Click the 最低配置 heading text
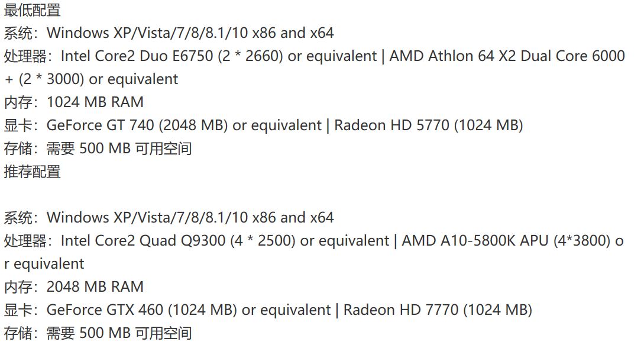Screen dimensions: 644x348 point(33,10)
